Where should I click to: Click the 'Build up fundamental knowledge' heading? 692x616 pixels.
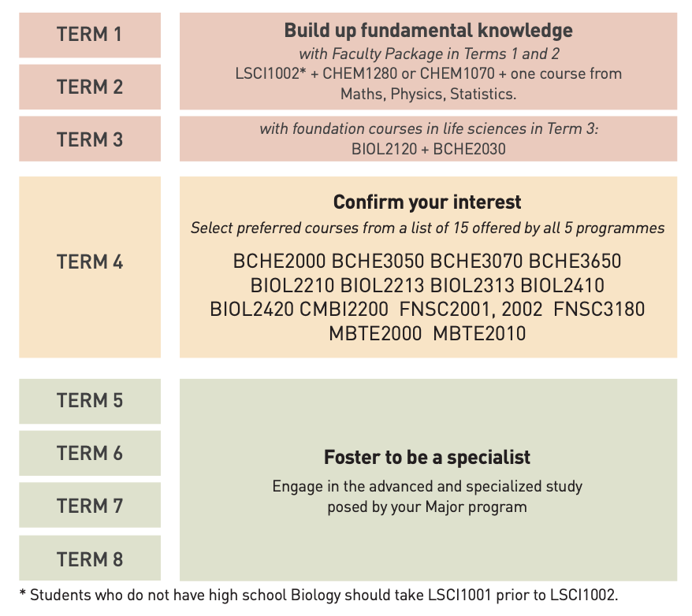click(428, 31)
